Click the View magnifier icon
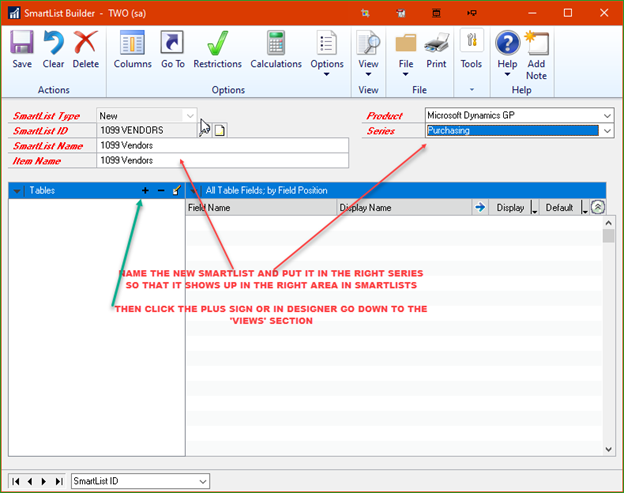The width and height of the screenshot is (624, 493). pos(368,42)
